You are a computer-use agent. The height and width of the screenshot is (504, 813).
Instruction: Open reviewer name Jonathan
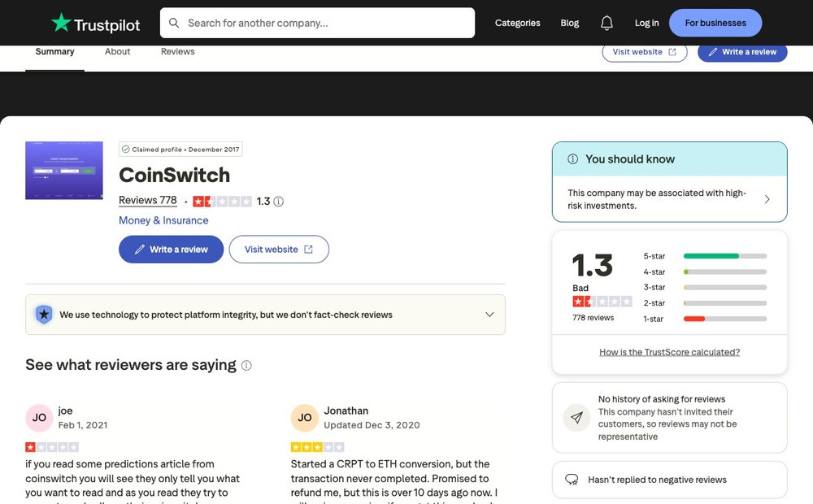[x=346, y=411]
